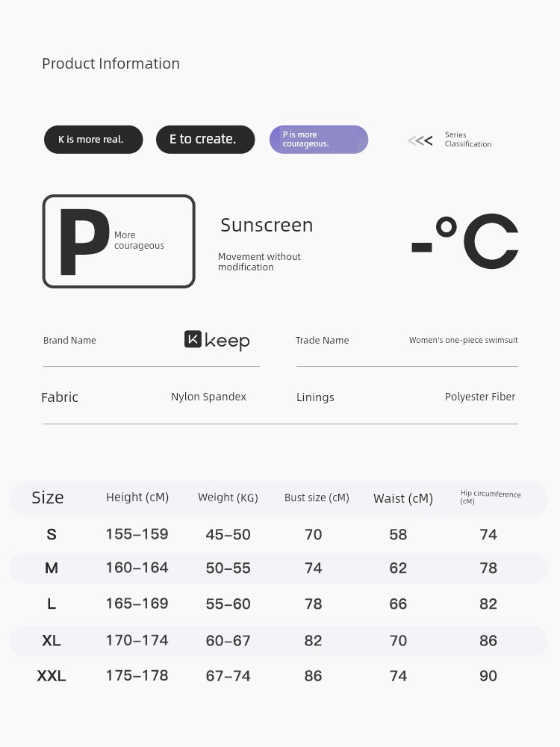560x747 pixels.
Task: Select the XXL size row label
Action: pyautogui.click(x=52, y=676)
